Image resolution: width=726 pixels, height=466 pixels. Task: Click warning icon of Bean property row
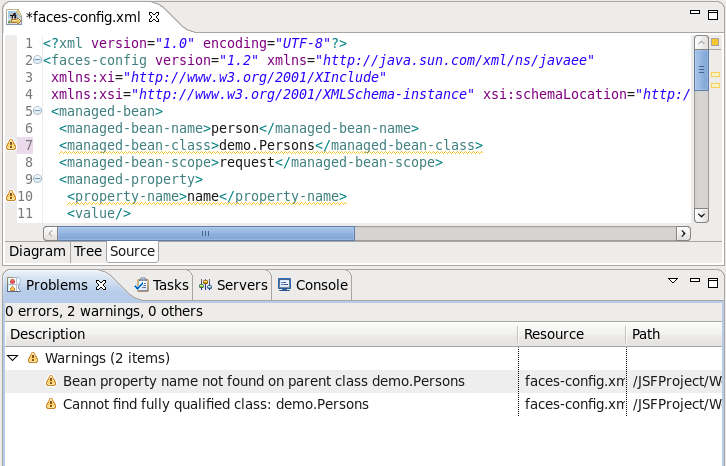[x=51, y=381]
